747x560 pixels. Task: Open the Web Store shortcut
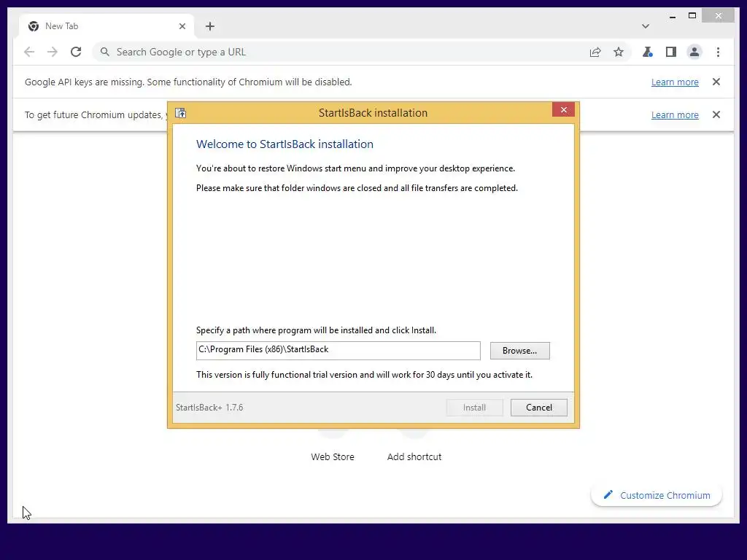point(333,456)
